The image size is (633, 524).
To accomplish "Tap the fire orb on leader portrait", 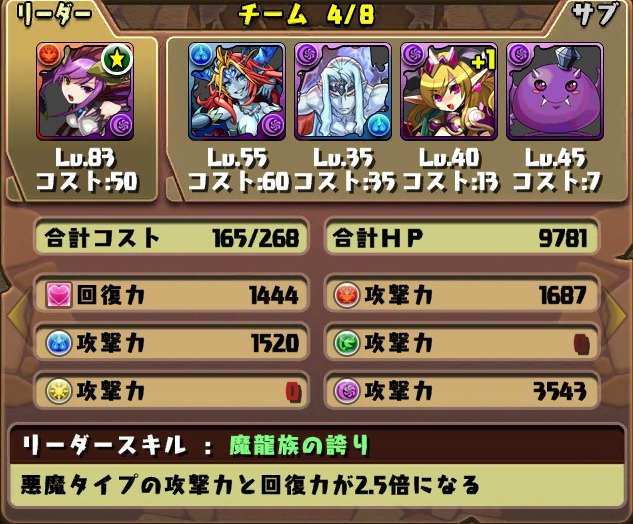I will 48,55.
